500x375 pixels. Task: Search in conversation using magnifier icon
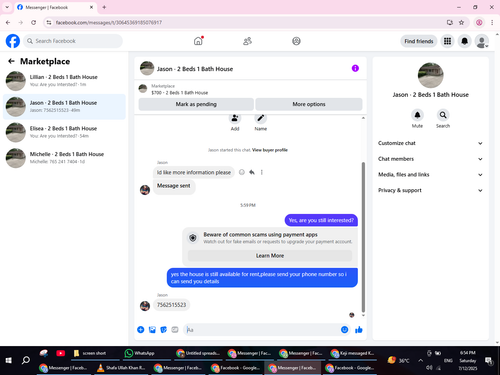click(443, 115)
